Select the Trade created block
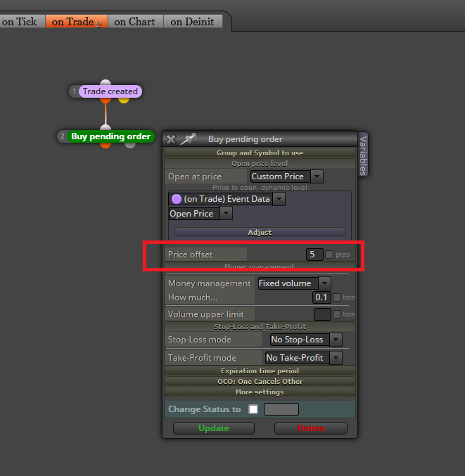Viewport: 465px width, 476px height. 110,91
